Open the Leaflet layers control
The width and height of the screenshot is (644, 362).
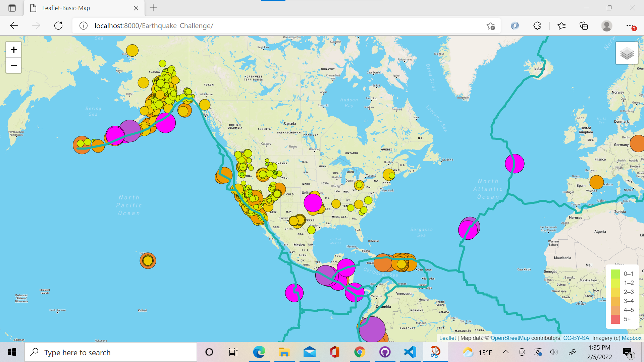(627, 53)
